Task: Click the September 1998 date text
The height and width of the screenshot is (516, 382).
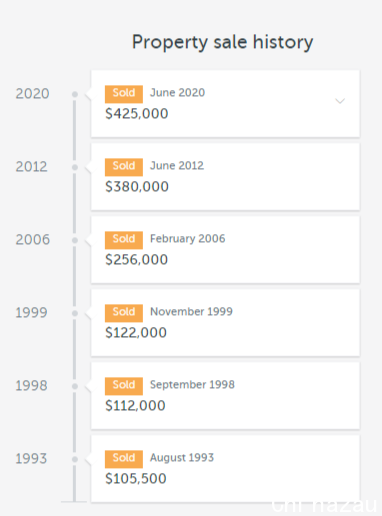Action: click(192, 385)
